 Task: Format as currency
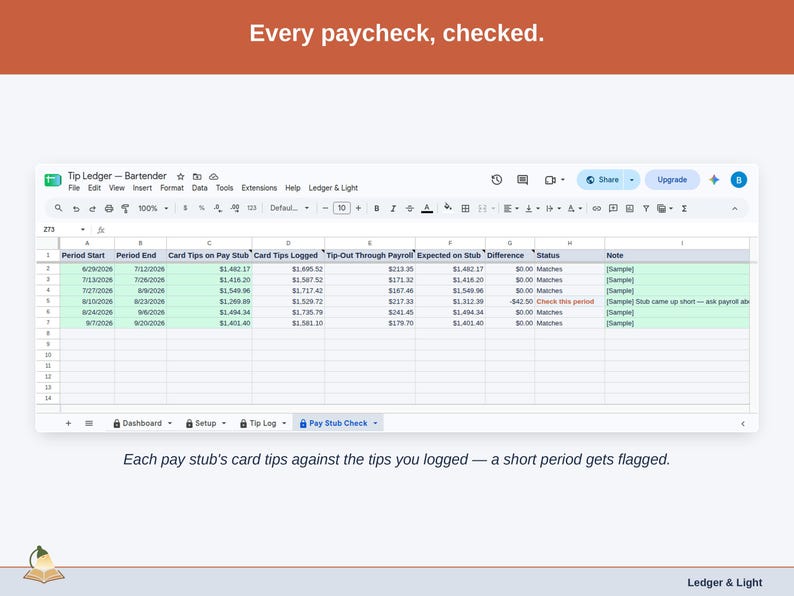[x=185, y=208]
